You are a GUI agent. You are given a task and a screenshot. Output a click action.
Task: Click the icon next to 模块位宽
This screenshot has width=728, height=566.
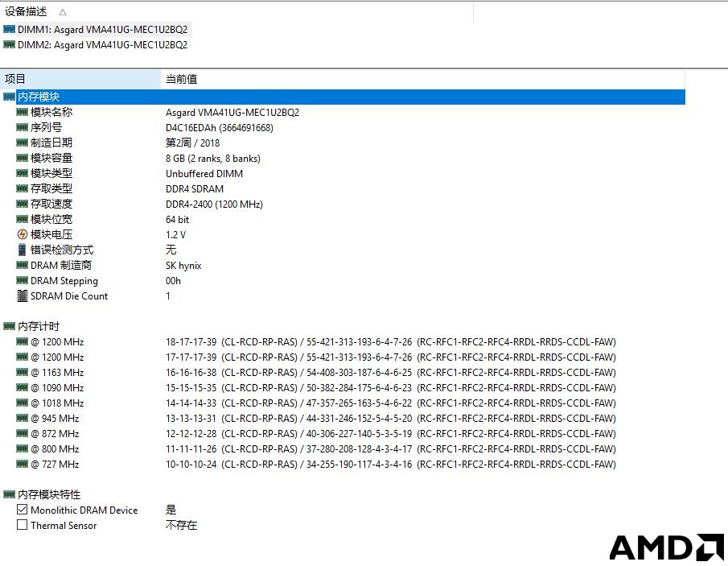(23, 219)
